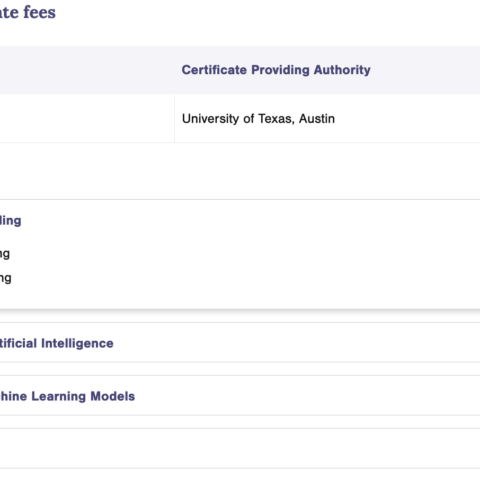The height and width of the screenshot is (480, 480).
Task: Click the empty cell left of University of Texas
Action: 87,119
